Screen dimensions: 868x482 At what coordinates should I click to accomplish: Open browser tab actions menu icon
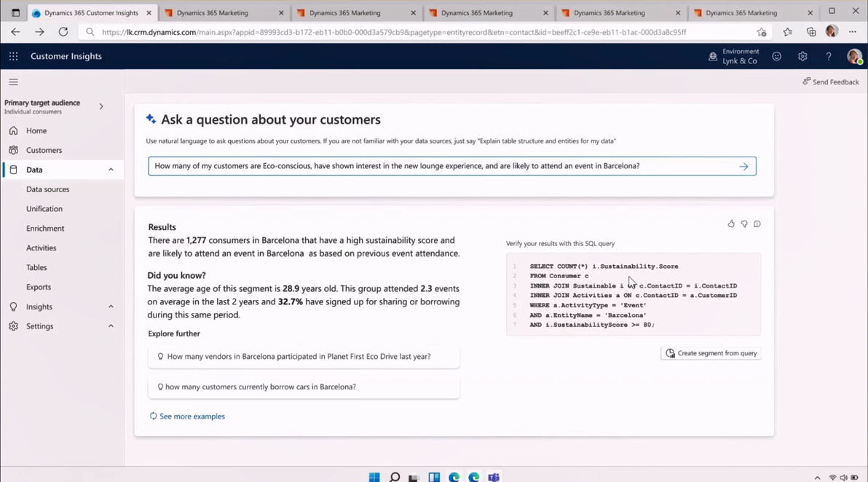(15, 12)
